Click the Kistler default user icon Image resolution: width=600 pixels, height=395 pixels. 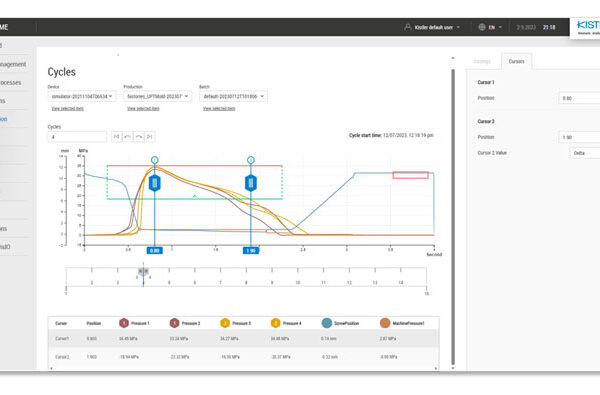click(x=408, y=27)
